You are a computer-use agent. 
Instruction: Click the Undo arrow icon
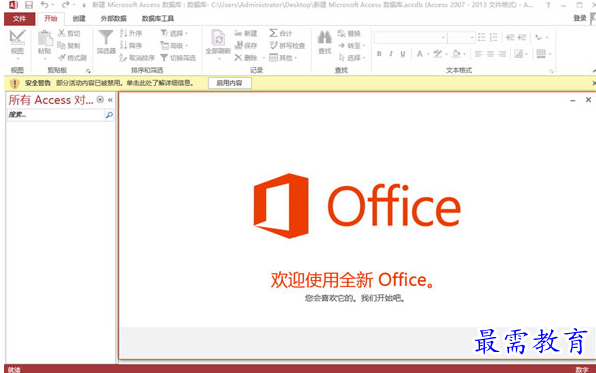44,5
